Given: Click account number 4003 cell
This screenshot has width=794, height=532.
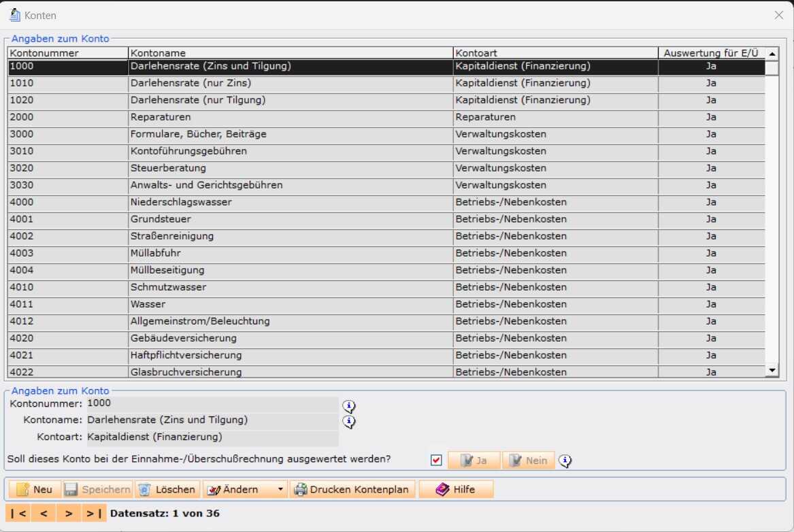Looking at the screenshot, I should click(x=68, y=254).
